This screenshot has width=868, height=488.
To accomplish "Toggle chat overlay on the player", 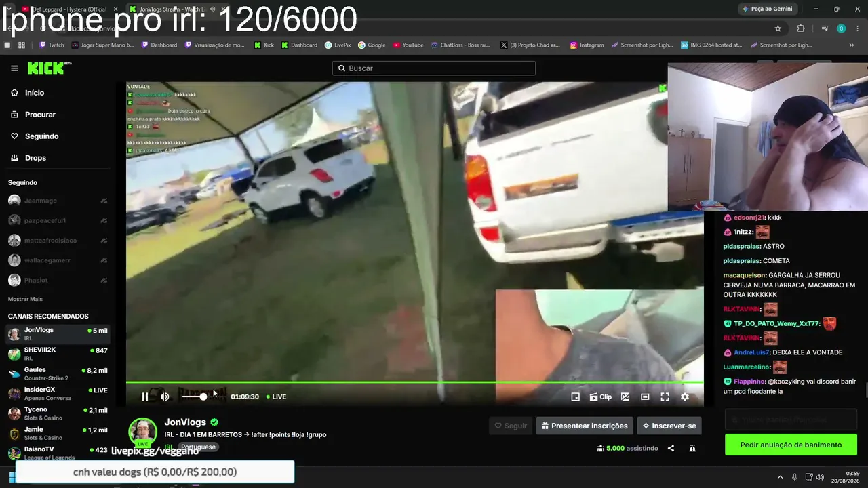I will point(625,396).
